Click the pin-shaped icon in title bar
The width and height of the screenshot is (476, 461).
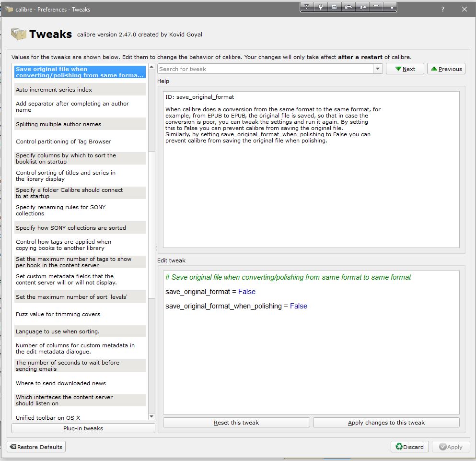[362, 7]
